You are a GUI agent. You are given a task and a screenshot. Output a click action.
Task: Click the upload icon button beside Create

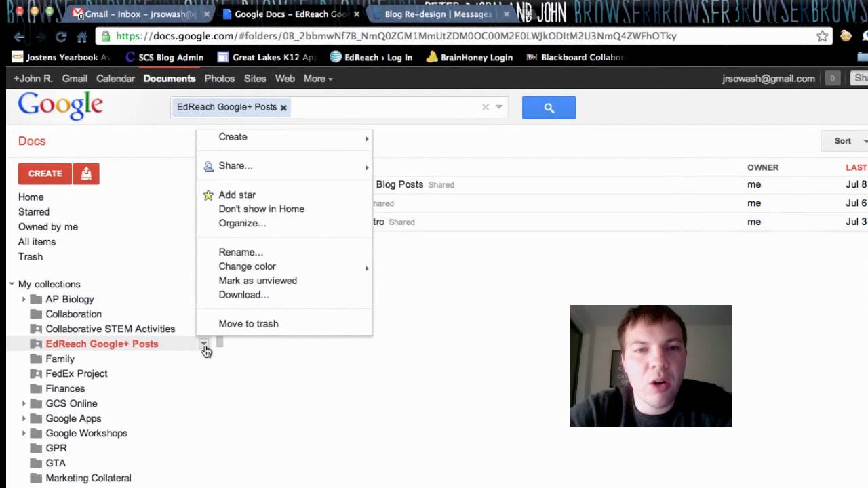[86, 174]
